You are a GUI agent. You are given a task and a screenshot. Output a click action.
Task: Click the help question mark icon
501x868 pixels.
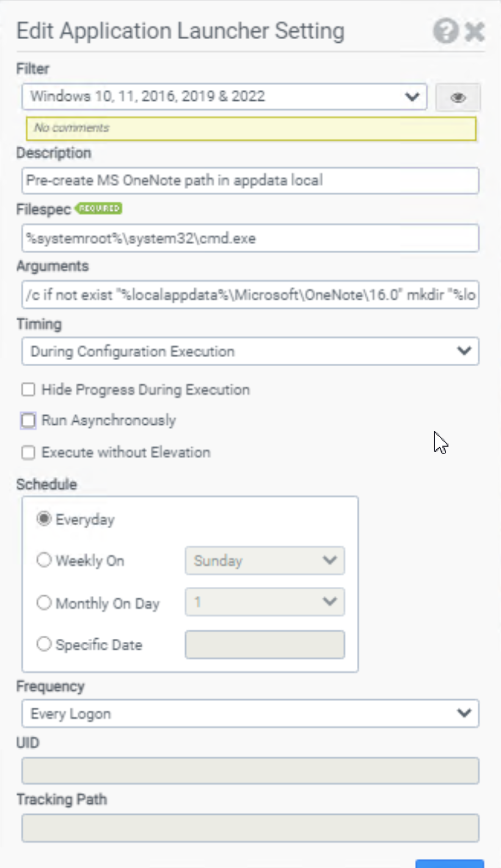point(445,31)
